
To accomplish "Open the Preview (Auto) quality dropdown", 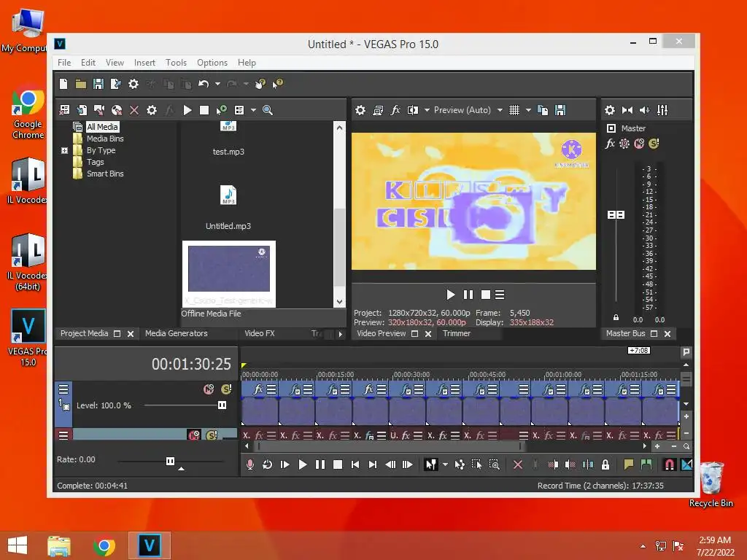I will [468, 111].
